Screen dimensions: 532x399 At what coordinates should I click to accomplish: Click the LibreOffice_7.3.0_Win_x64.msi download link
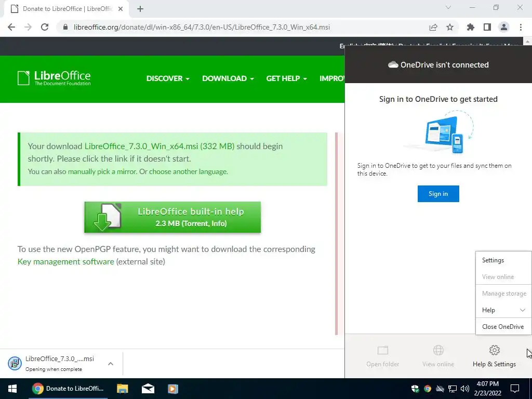coord(159,146)
